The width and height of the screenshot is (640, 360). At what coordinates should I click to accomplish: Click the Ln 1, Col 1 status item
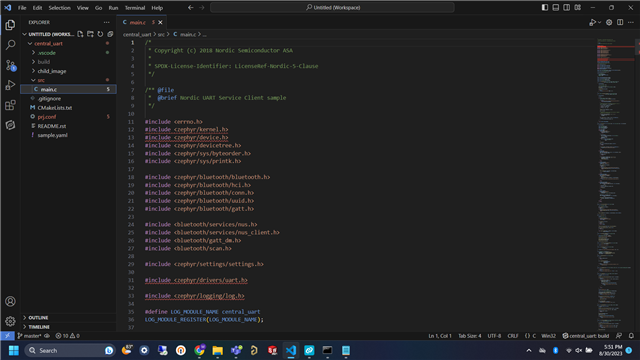coord(440,336)
